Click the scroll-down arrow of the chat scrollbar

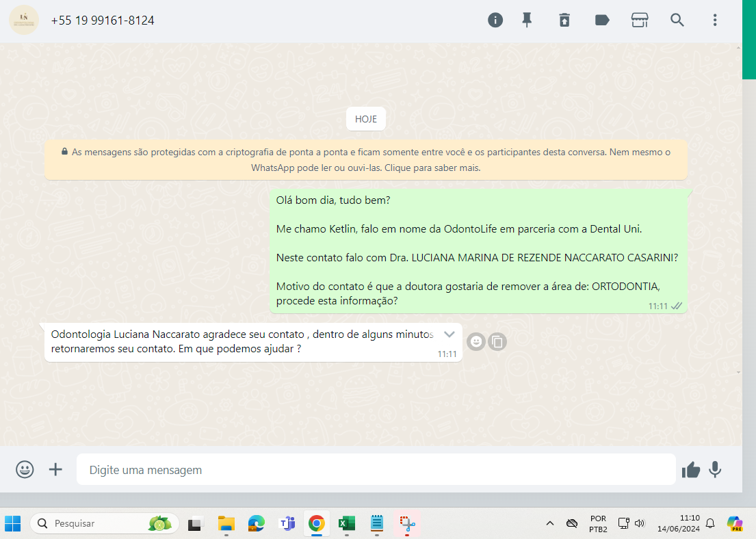point(739,372)
